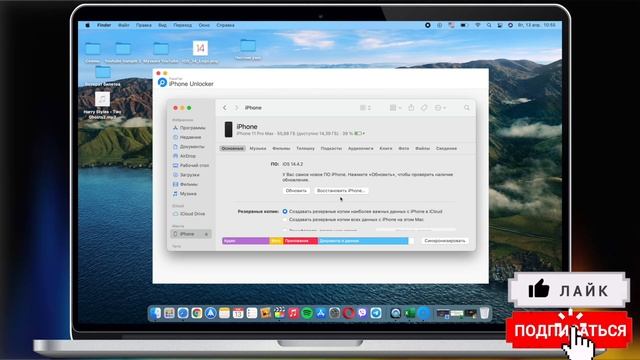Open the Окно menu
Screen dimensions: 640x360
tap(204, 25)
